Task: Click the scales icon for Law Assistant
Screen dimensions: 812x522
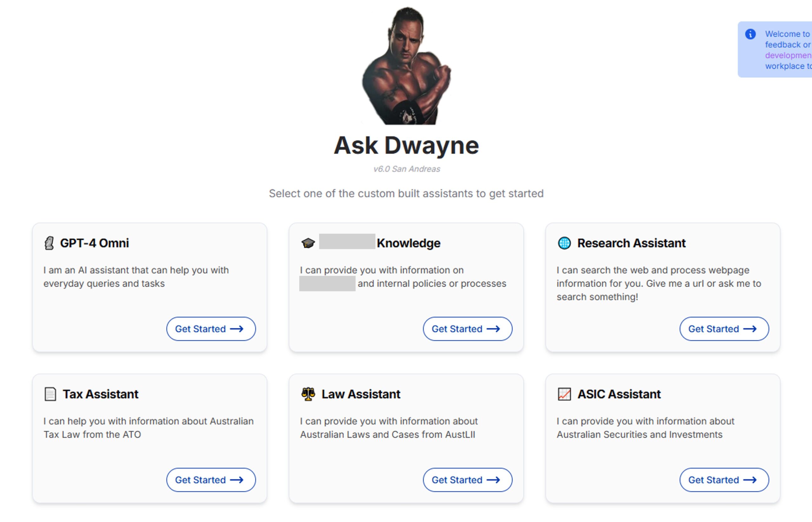Action: 308,394
